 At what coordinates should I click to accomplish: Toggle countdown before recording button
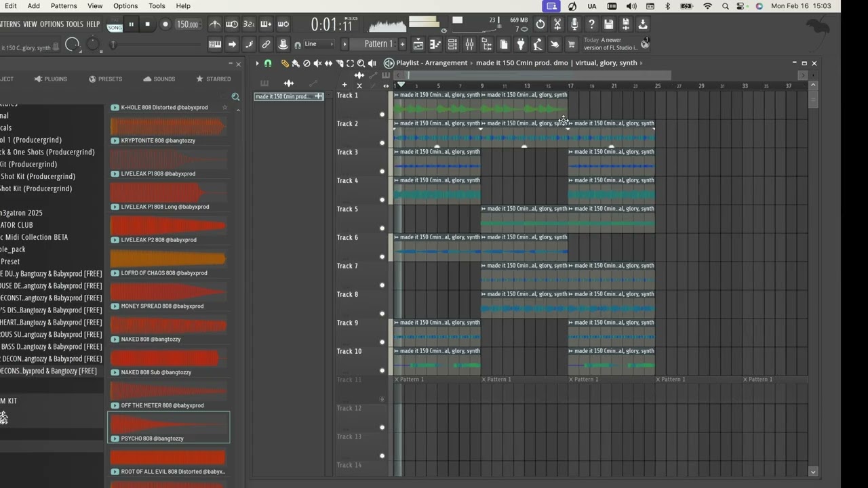249,24
